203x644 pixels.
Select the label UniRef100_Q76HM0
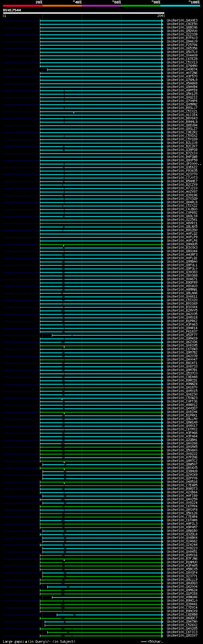pos(182,66)
